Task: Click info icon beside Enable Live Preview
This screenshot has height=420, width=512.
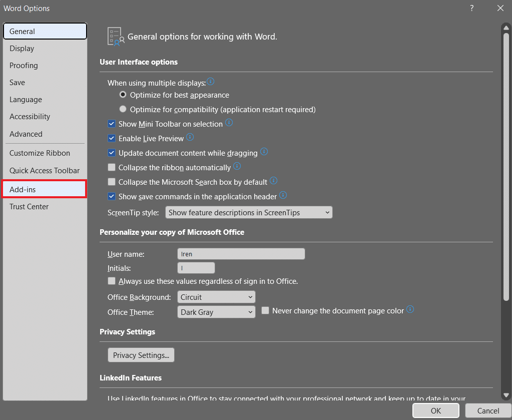Action: click(x=190, y=137)
